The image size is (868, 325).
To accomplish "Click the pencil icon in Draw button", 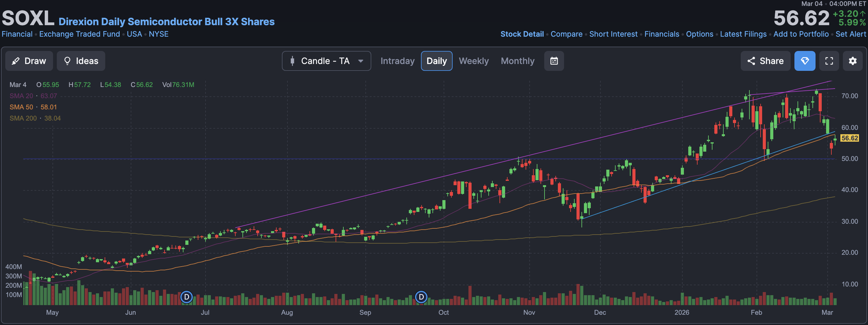I will (16, 61).
